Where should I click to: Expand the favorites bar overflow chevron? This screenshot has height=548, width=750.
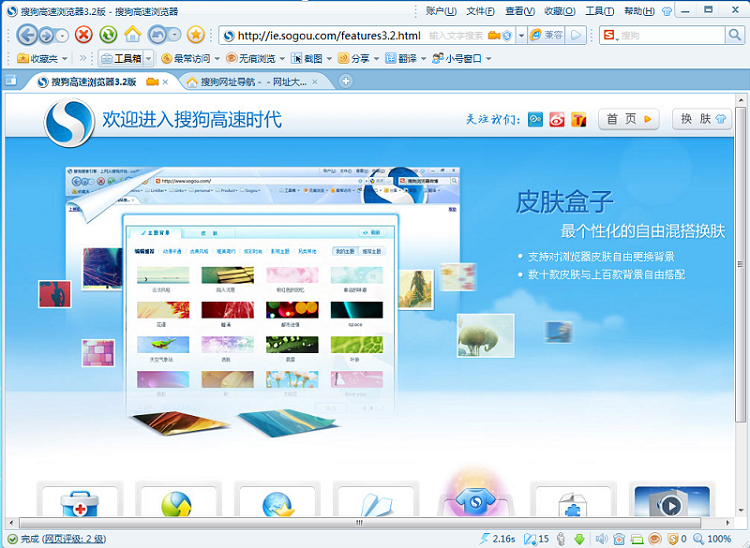83,58
